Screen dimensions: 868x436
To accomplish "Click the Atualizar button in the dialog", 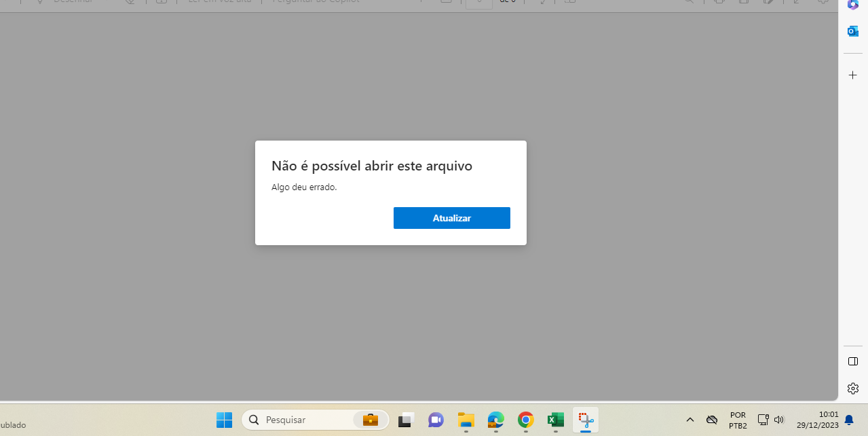I will pyautogui.click(x=451, y=218).
